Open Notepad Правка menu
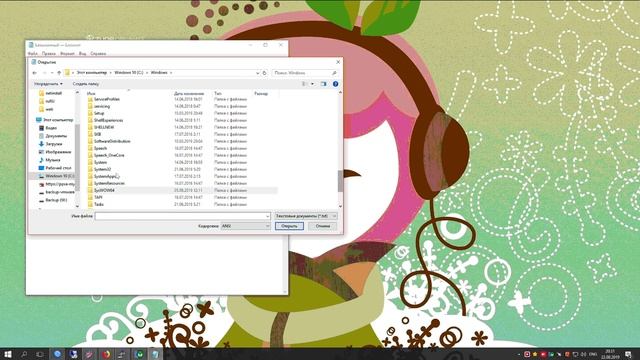The width and height of the screenshot is (640, 360). tap(49, 53)
